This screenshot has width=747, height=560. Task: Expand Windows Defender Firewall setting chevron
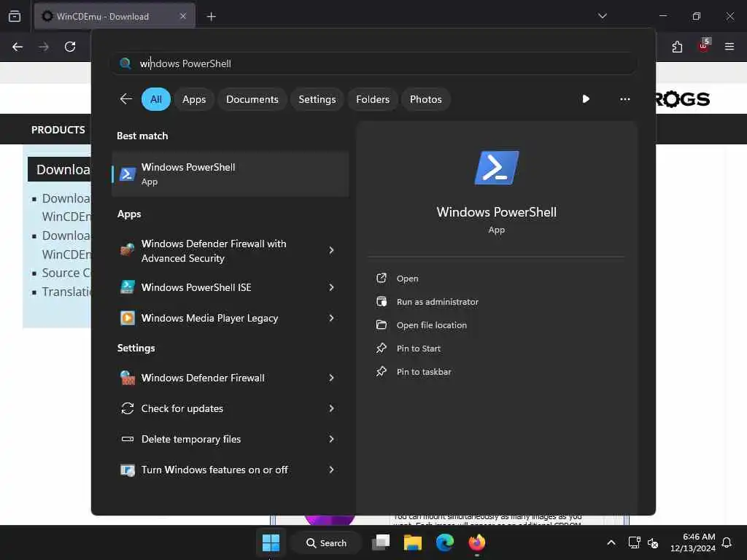click(332, 378)
